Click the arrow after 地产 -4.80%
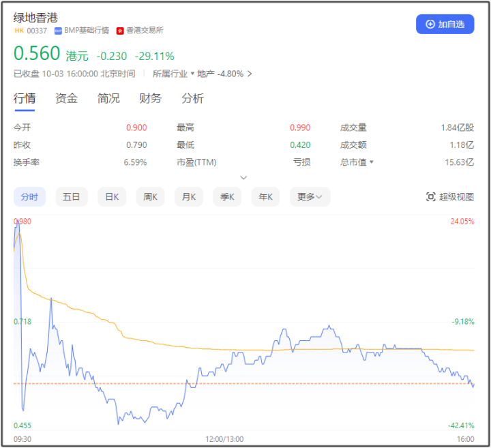Screen dimensions: 491x448 (x=250, y=74)
